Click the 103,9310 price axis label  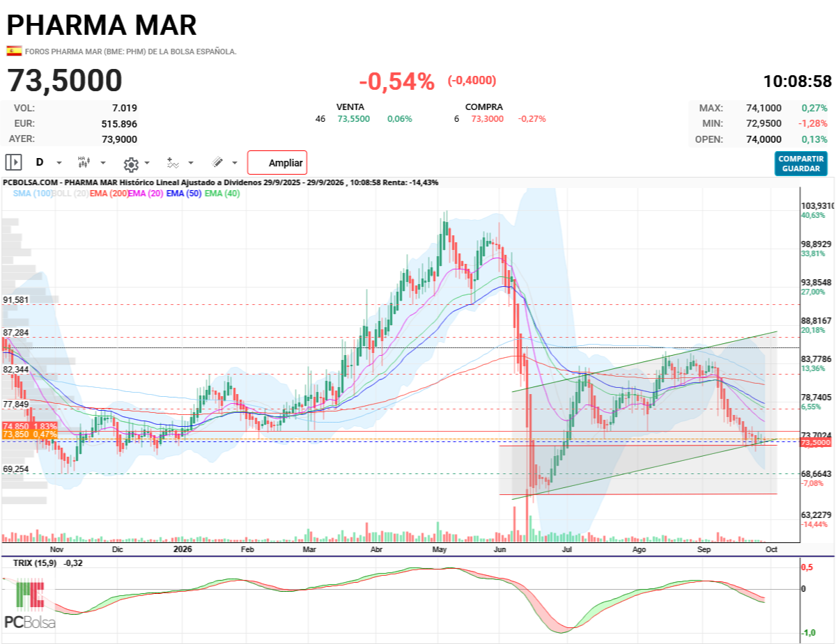point(818,206)
